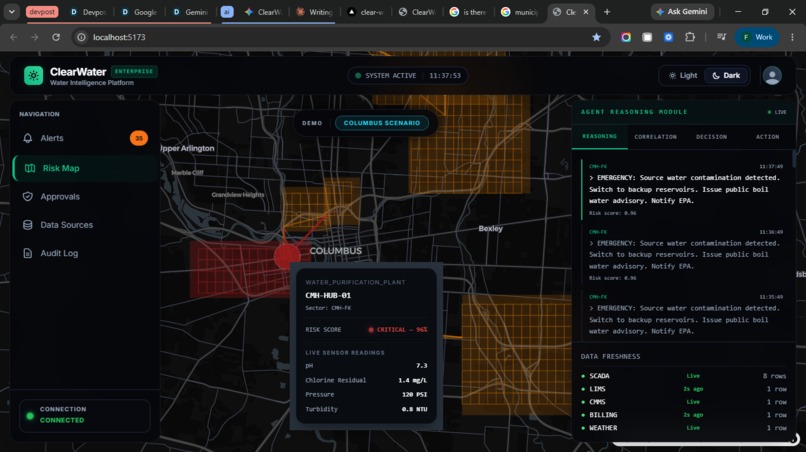Open the Work profile button
Image resolution: width=806 pixels, height=452 pixels.
[757, 37]
